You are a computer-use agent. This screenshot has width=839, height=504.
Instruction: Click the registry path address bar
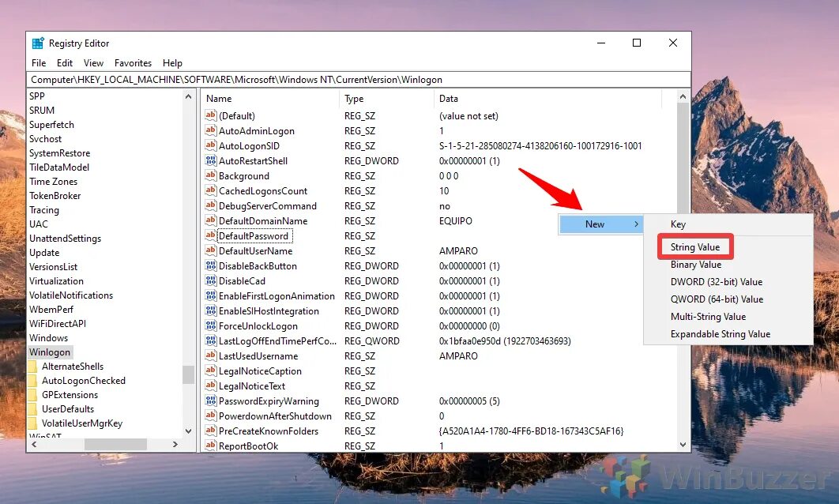[x=359, y=80]
